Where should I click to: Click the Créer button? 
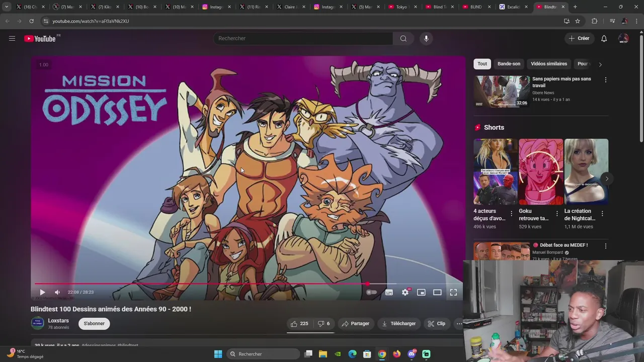coord(579,38)
